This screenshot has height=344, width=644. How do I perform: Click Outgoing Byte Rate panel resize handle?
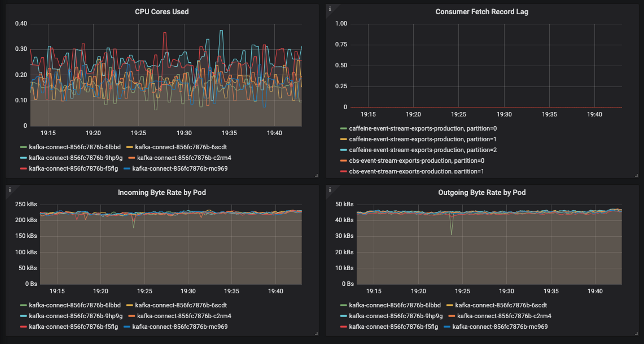(x=636, y=334)
